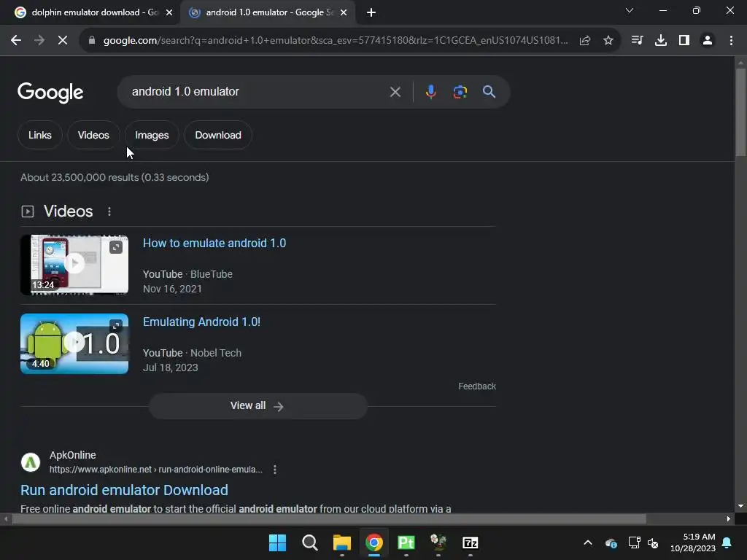Open Emulating Android 1.0! video link
The image size is (747, 560).
pos(201,322)
